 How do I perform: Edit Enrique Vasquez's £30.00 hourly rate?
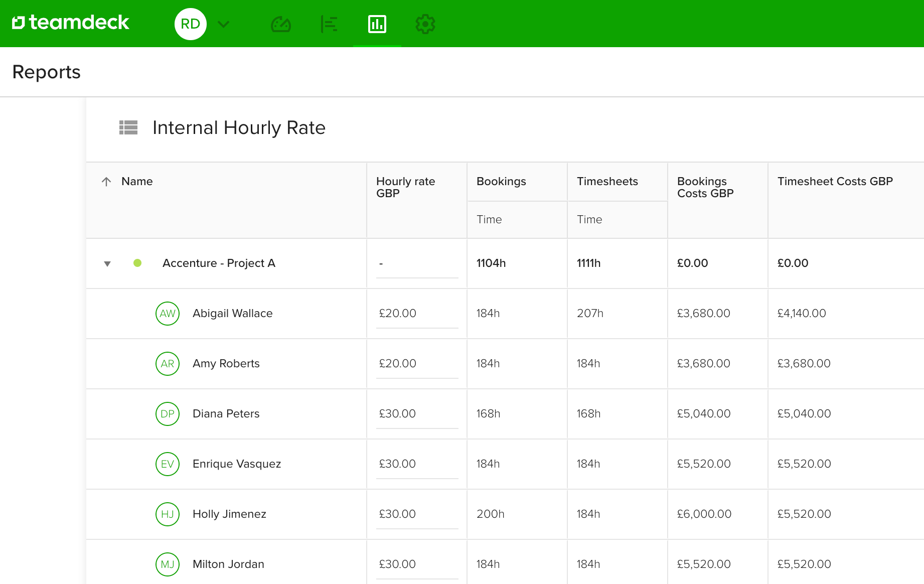pyautogui.click(x=417, y=465)
